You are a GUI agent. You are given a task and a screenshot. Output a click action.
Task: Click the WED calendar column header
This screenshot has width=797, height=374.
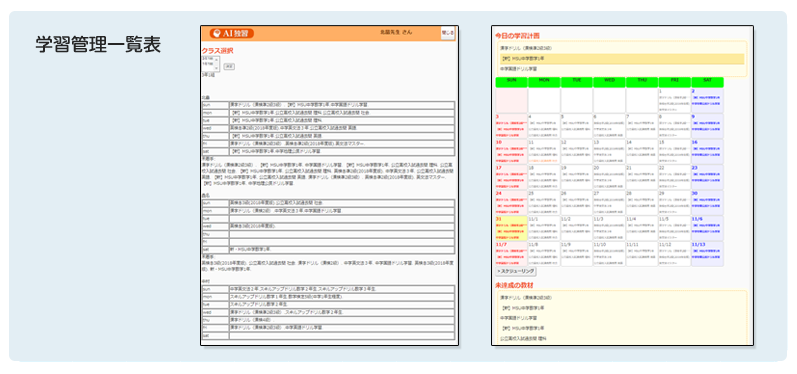click(609, 82)
